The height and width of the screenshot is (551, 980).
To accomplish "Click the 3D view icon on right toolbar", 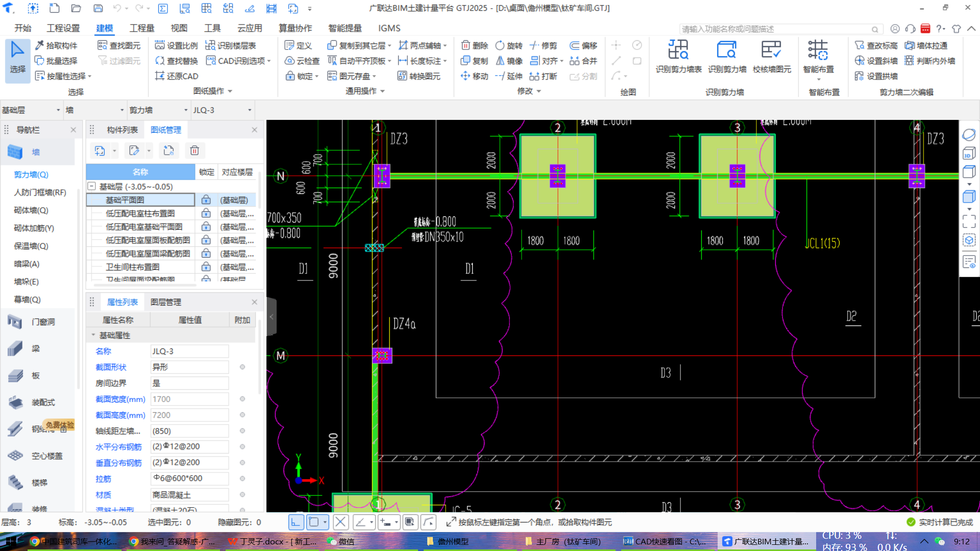I will point(969,154).
